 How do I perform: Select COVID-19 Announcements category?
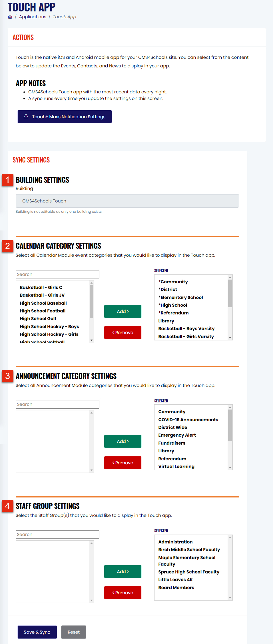(x=188, y=420)
